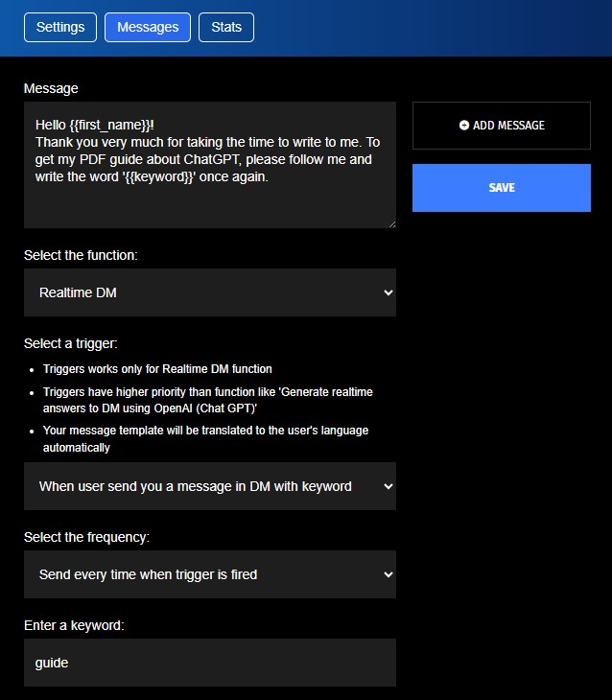This screenshot has width=612, height=700.
Task: Select the Messages tab
Action: [x=148, y=27]
